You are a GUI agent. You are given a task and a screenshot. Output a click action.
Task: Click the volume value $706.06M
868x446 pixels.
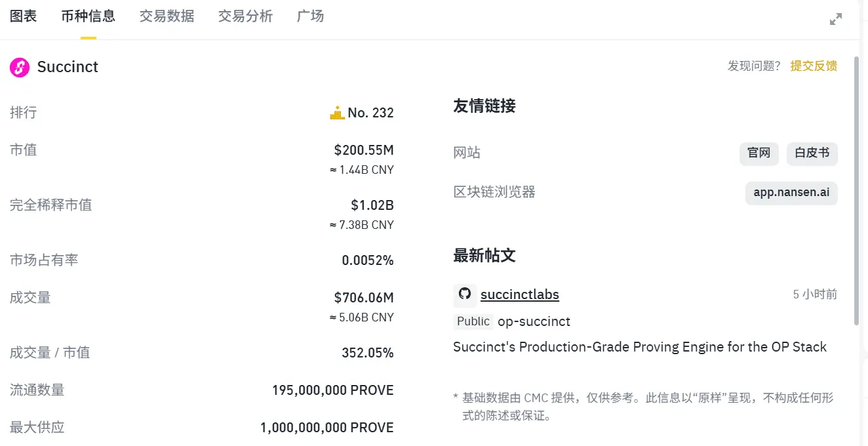click(364, 298)
